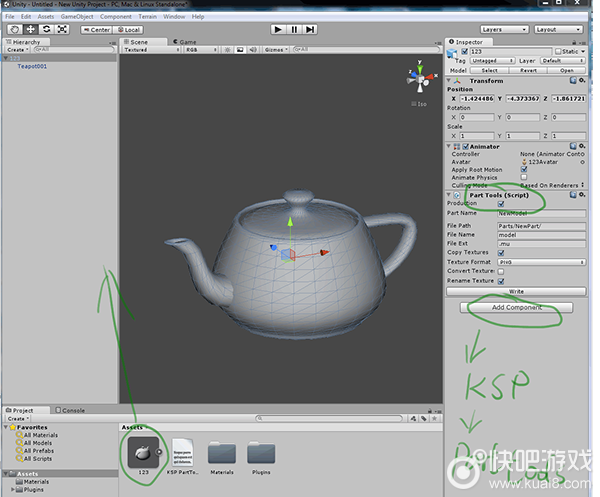Viewport: 600px width, 497px height.
Task: Pick Avatar object selector circle
Action: 582,162
